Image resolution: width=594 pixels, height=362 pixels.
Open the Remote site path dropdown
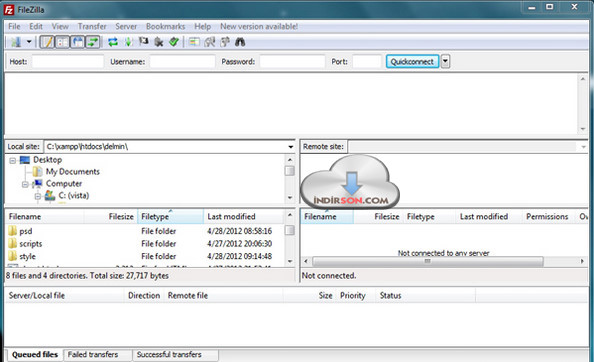click(x=583, y=147)
